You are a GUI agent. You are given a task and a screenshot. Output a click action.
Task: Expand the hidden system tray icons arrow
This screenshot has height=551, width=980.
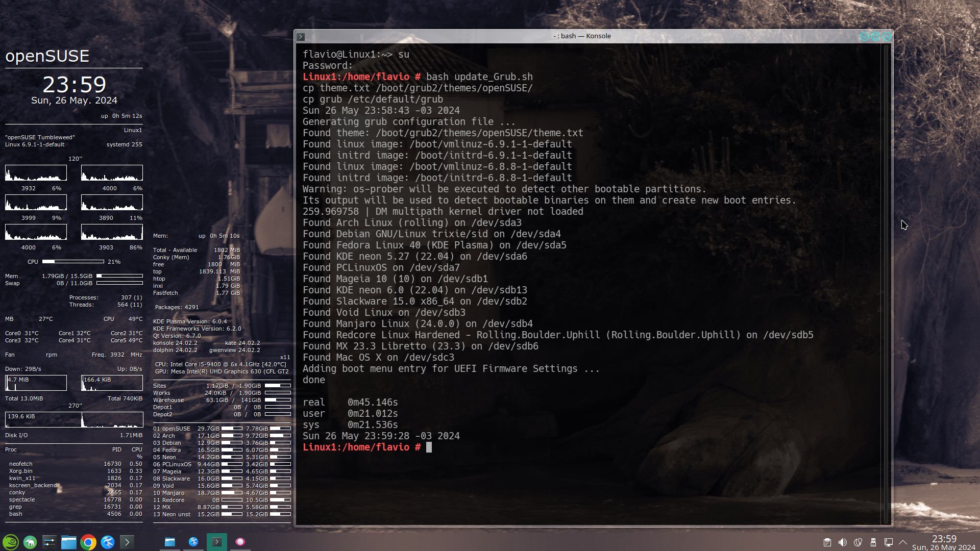coord(903,542)
